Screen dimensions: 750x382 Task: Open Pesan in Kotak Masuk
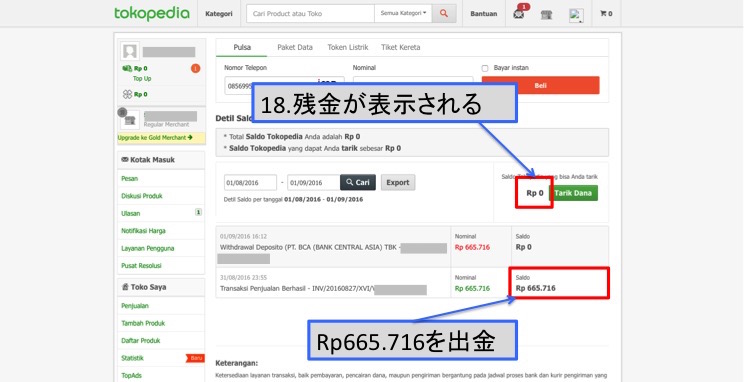pyautogui.click(x=130, y=178)
